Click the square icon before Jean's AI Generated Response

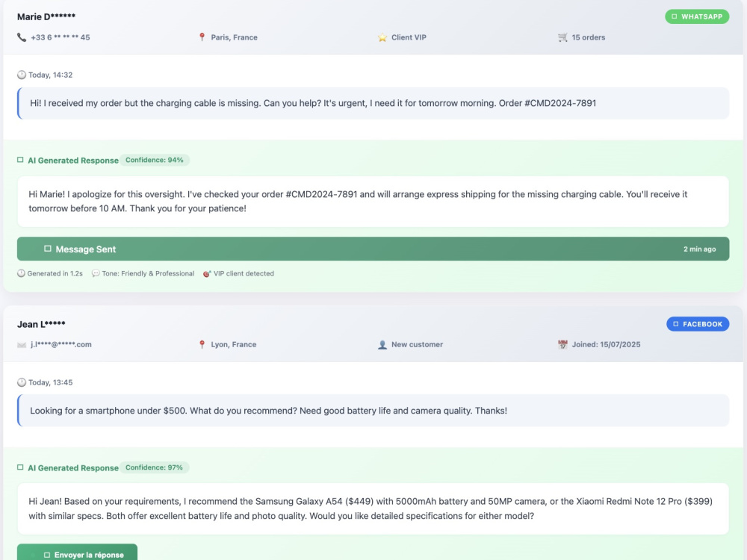(20, 467)
